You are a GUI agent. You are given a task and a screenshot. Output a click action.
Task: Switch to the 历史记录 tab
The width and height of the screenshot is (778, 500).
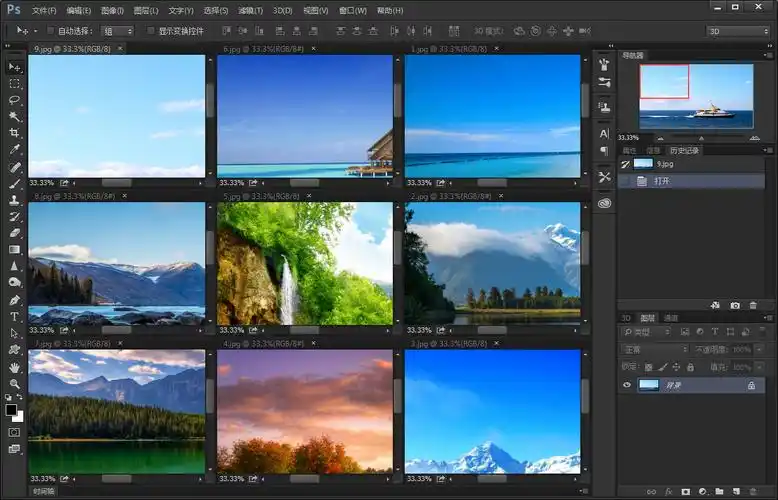pyautogui.click(x=685, y=150)
